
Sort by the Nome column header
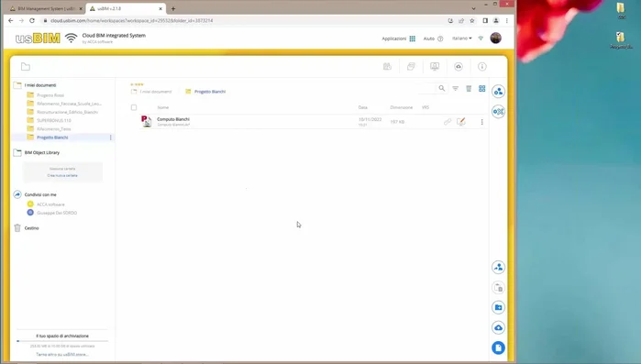click(x=162, y=107)
